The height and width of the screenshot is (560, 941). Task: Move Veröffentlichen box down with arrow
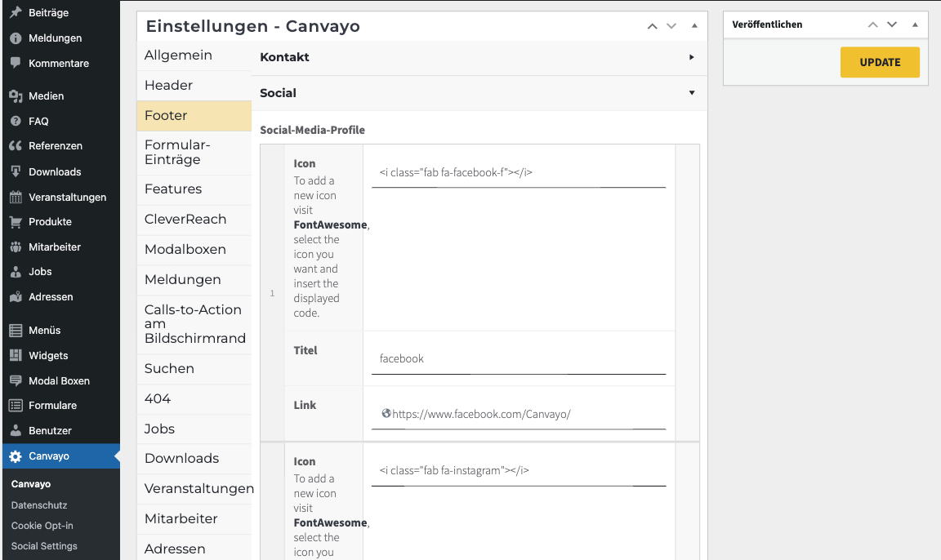pyautogui.click(x=892, y=24)
